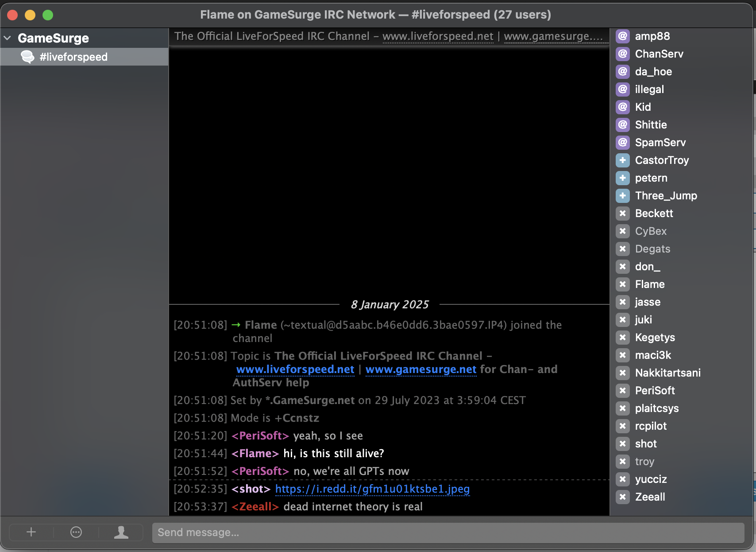The height and width of the screenshot is (552, 756).
Task: Select the #liveforspeed channel in sidebar
Action: pyautogui.click(x=84, y=57)
